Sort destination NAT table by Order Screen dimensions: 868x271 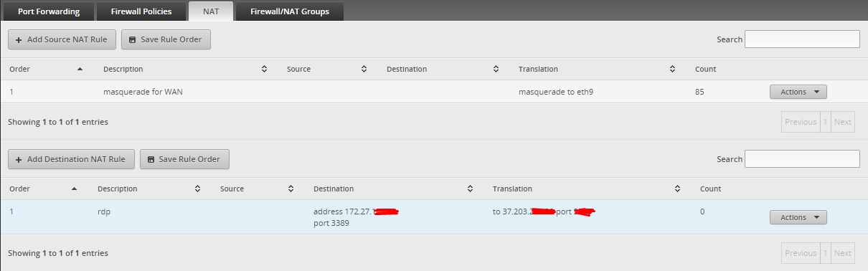click(x=43, y=189)
